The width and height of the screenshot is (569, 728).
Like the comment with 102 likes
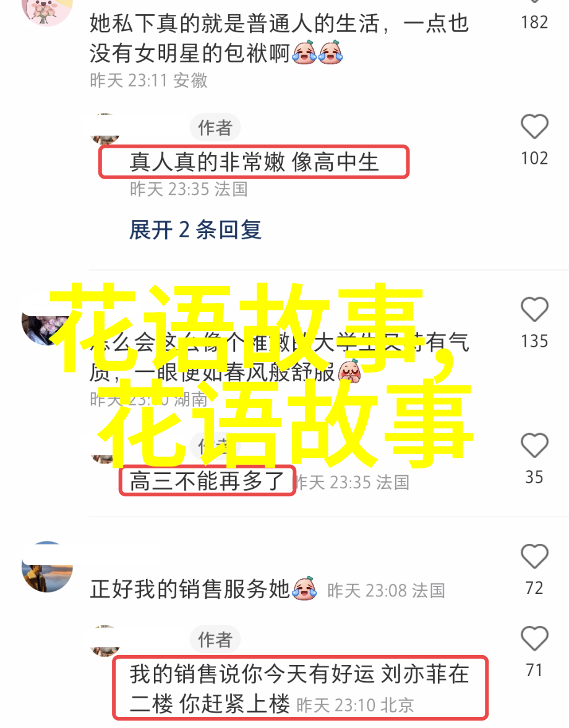[x=534, y=126]
